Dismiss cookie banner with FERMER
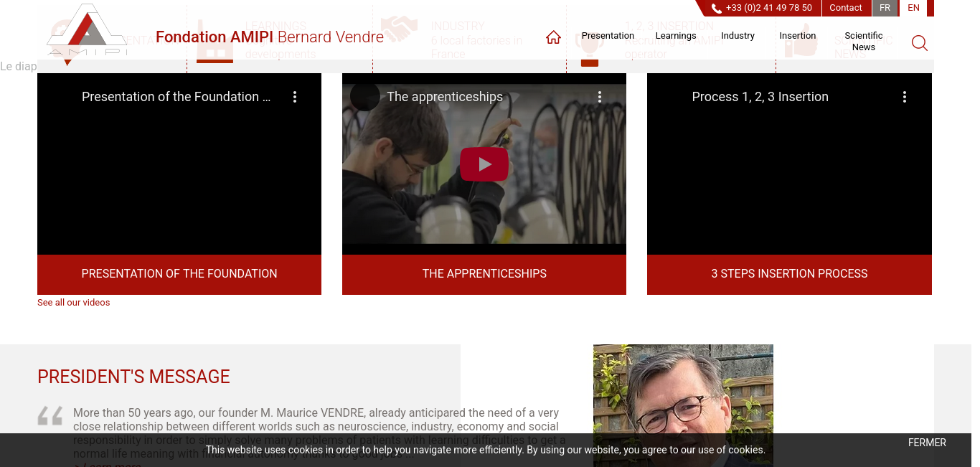 pos(927,443)
